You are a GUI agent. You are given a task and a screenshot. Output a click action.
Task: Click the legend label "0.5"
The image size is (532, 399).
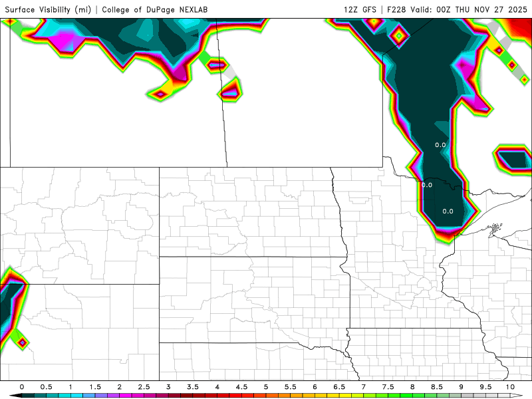[46, 387]
